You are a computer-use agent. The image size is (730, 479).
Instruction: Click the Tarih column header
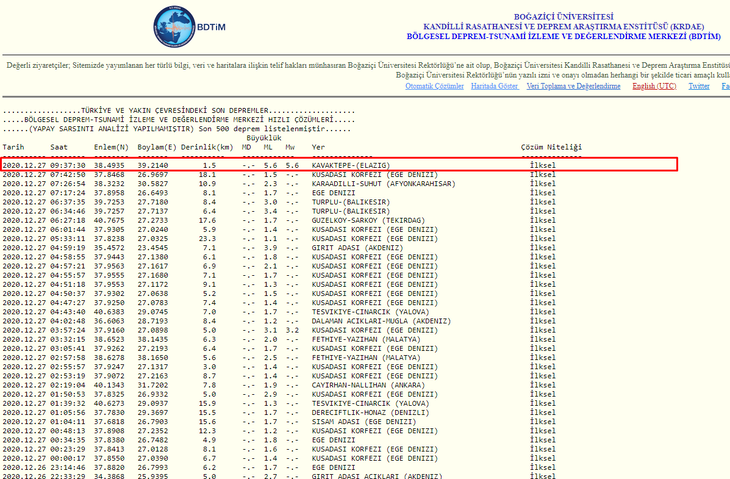(13, 147)
